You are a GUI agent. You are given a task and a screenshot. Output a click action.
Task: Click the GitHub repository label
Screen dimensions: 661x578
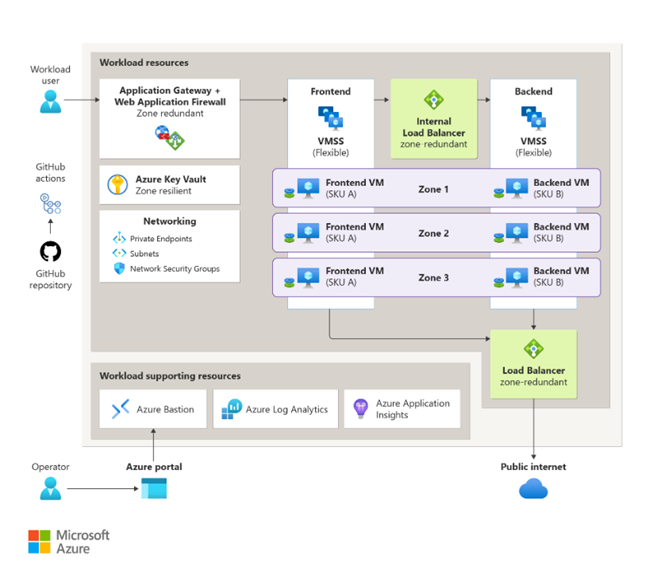pyautogui.click(x=50, y=279)
